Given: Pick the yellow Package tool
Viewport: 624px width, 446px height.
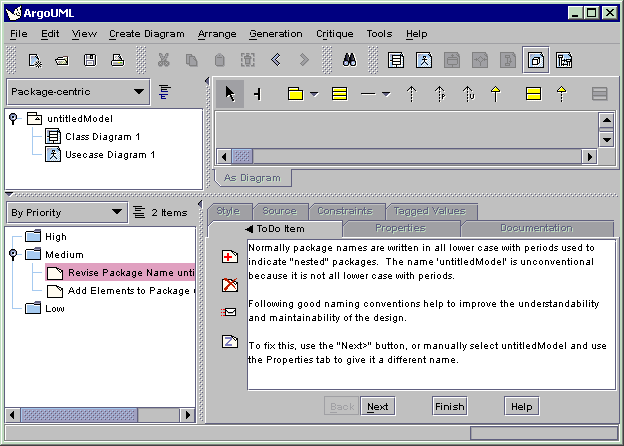Looking at the screenshot, I should pos(295,94).
